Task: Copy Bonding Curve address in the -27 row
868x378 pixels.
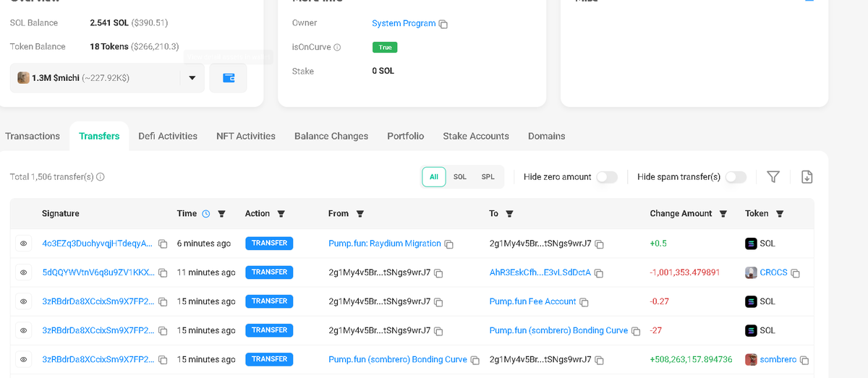Action: click(x=636, y=331)
